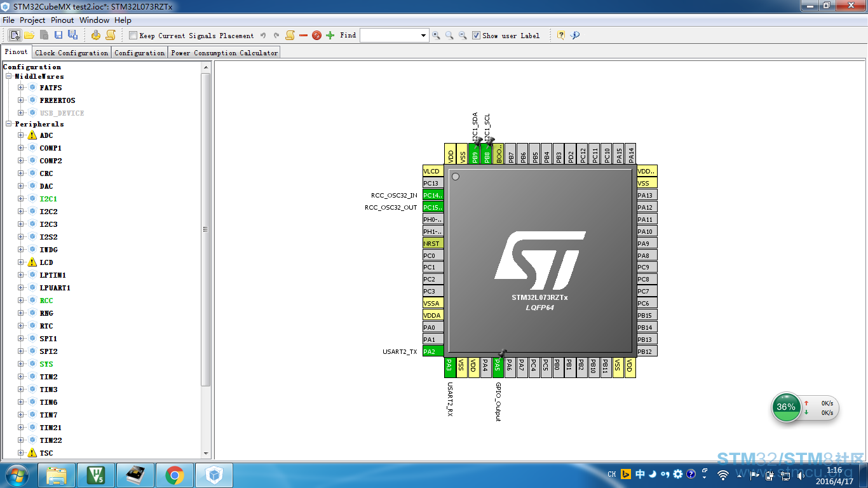Screen dimensions: 868x488
Task: Select DAC in the peripherals tree
Action: coord(46,186)
